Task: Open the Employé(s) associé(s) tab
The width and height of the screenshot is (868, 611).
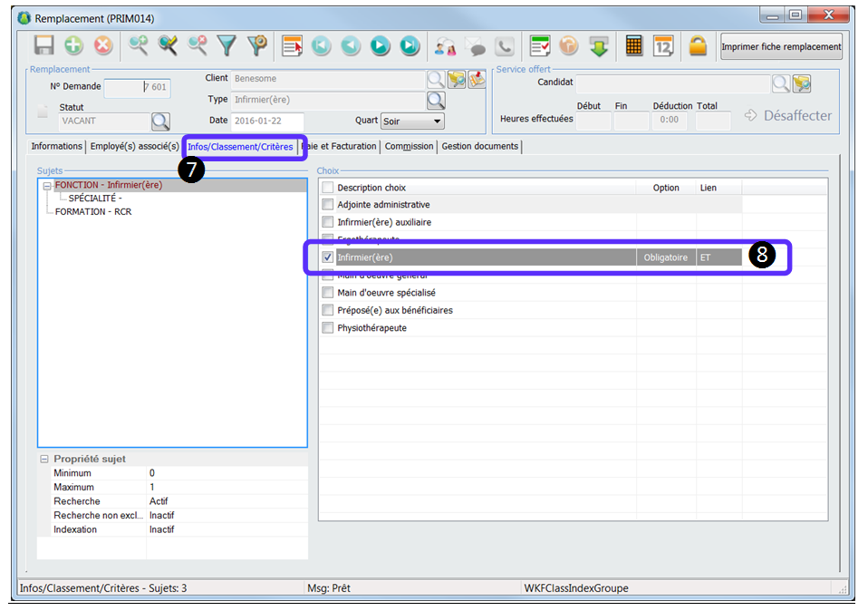Action: [x=134, y=146]
